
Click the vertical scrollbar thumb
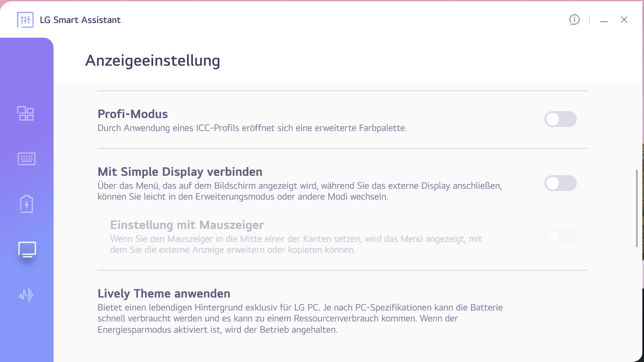coord(636,208)
